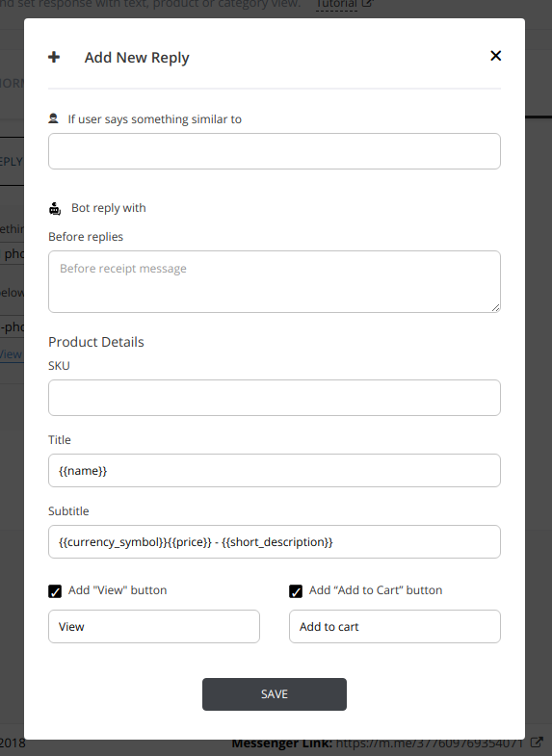Viewport: 552px width, 756px height.
Task: Click the user icon next to similar-to label
Action: [x=54, y=118]
